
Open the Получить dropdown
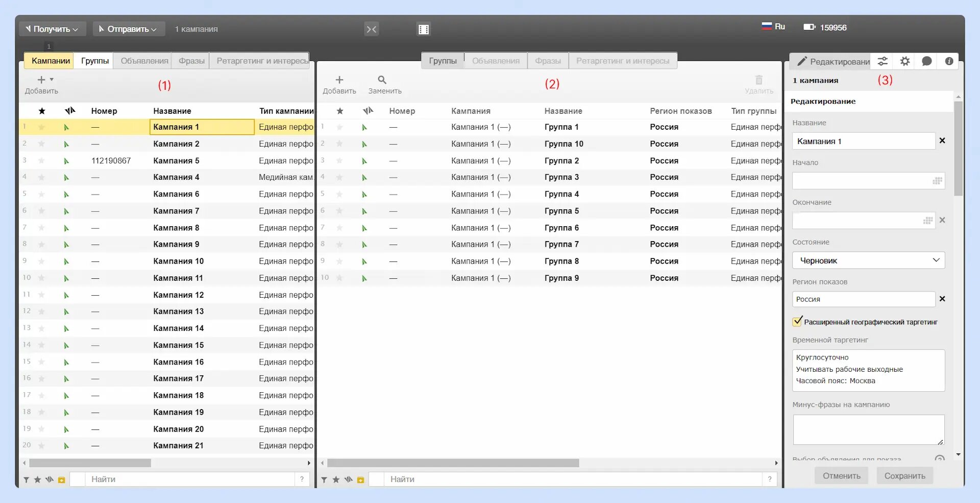point(52,29)
